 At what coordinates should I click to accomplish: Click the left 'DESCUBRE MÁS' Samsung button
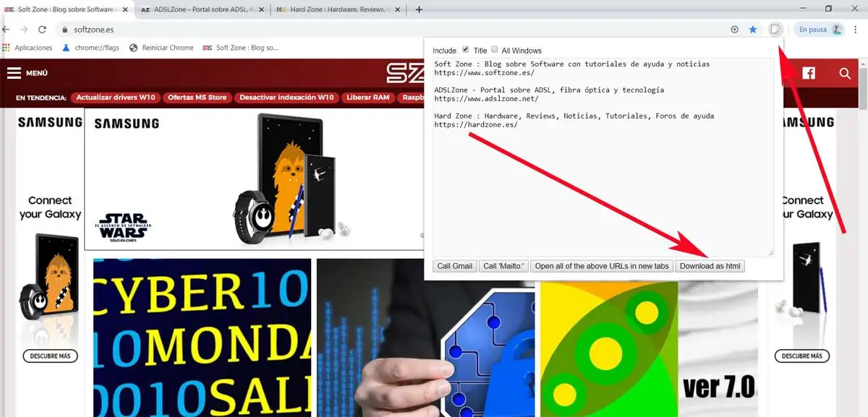tap(51, 356)
